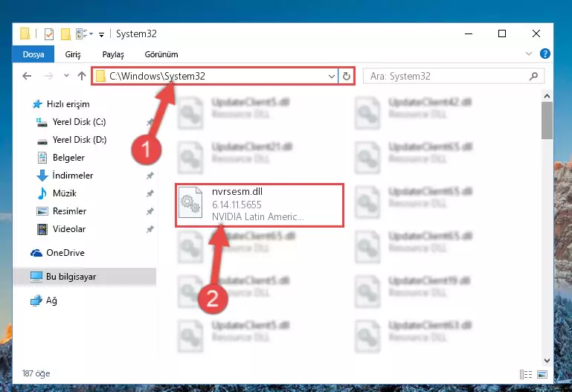572x392 pixels.
Task: Switch to large icons view in status bar
Action: [542, 374]
